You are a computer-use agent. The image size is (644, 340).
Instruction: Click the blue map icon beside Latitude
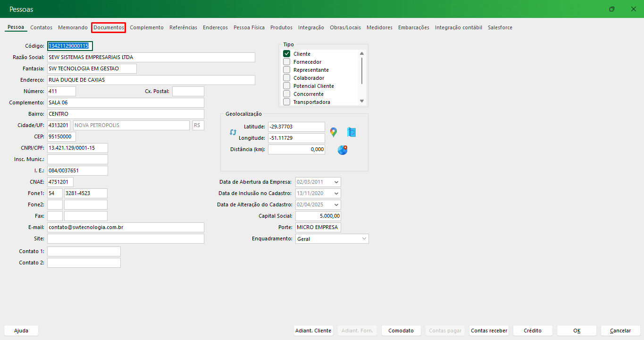tap(351, 132)
